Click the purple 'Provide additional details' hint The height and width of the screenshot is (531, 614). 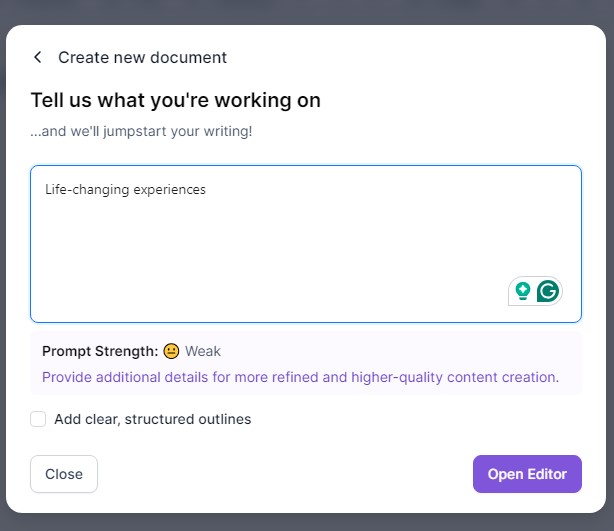(x=300, y=377)
